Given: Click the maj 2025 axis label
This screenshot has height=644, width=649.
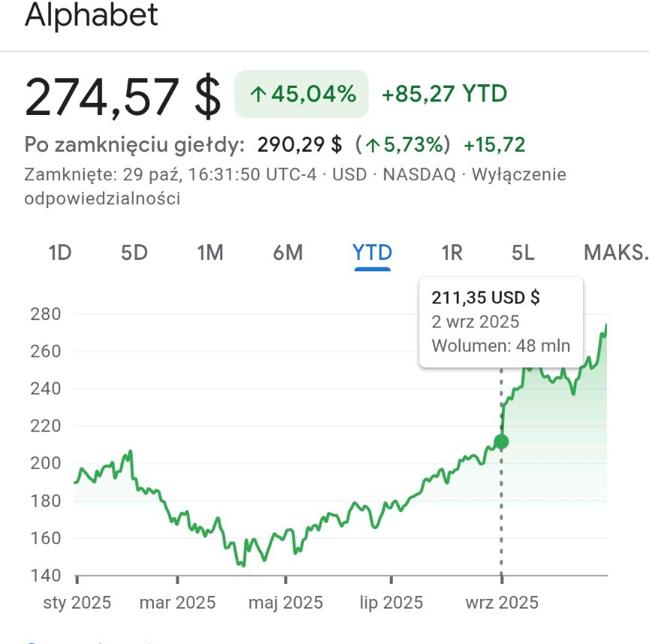Looking at the screenshot, I should click(285, 603).
